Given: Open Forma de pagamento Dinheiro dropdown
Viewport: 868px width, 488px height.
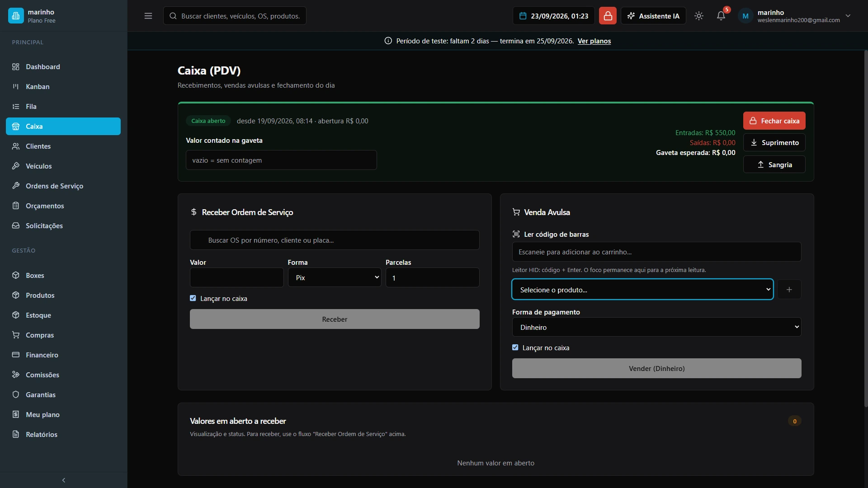Looking at the screenshot, I should (x=656, y=327).
